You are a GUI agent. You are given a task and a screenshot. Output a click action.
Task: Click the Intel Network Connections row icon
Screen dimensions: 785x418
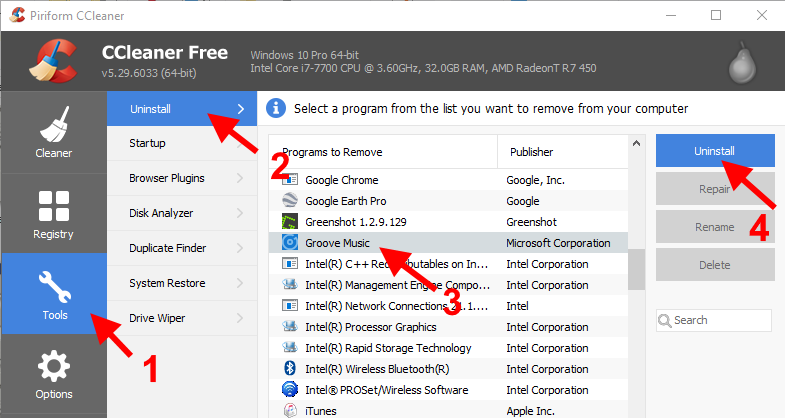point(290,305)
